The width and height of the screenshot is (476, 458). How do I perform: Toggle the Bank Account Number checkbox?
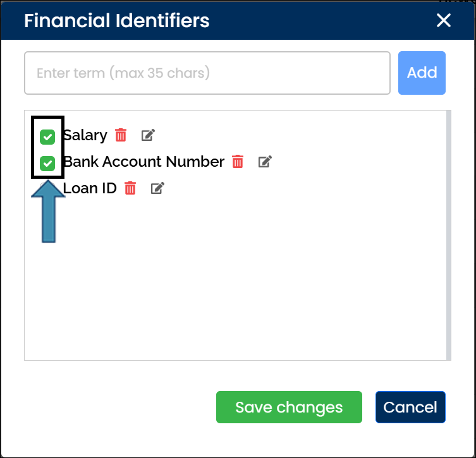point(47,164)
